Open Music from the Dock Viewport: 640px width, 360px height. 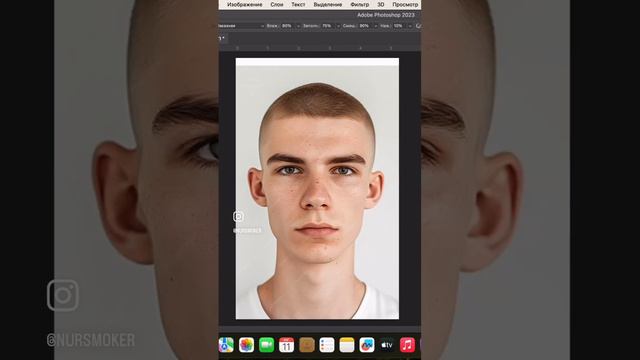(x=407, y=345)
